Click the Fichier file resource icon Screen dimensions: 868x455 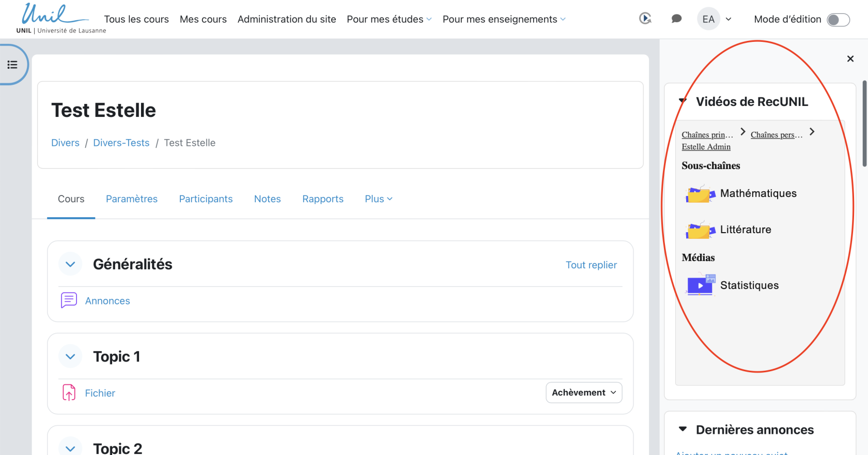coord(69,393)
